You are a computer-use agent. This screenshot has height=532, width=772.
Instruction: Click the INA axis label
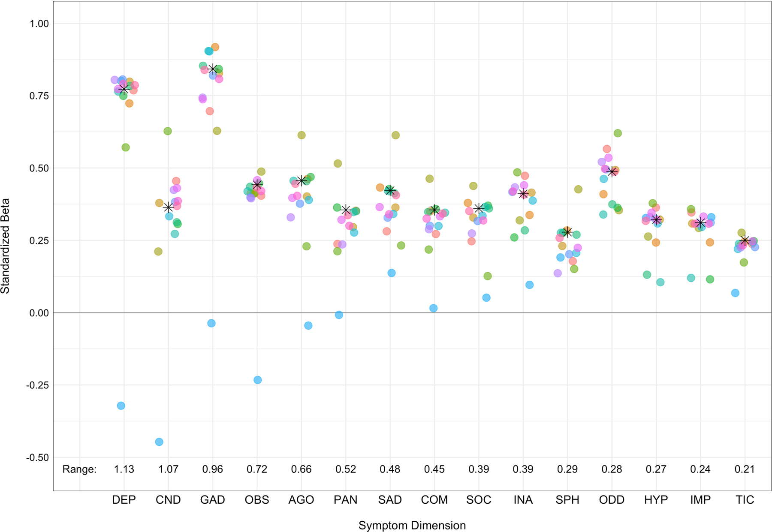[x=523, y=500]
